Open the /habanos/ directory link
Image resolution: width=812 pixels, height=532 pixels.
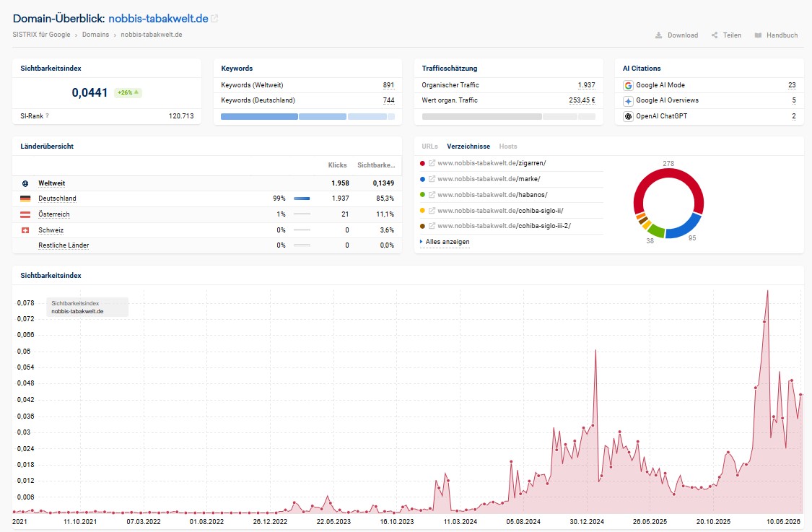point(492,195)
